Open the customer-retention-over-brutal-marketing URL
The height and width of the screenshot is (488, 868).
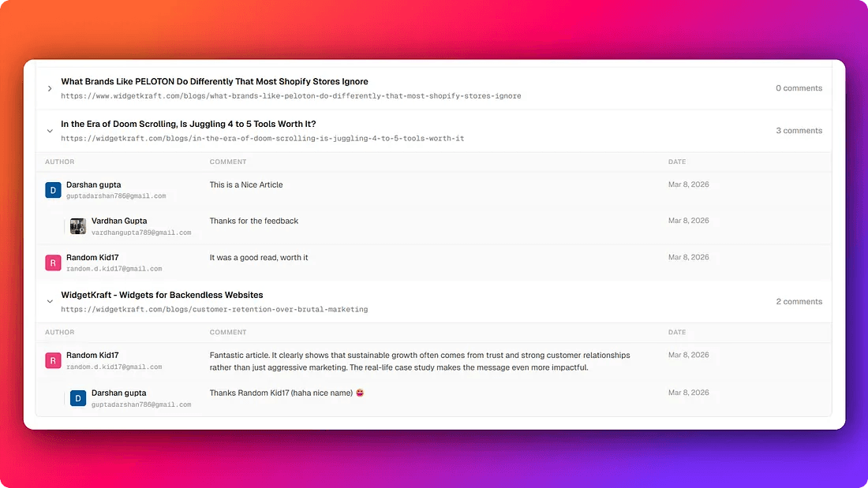point(214,309)
